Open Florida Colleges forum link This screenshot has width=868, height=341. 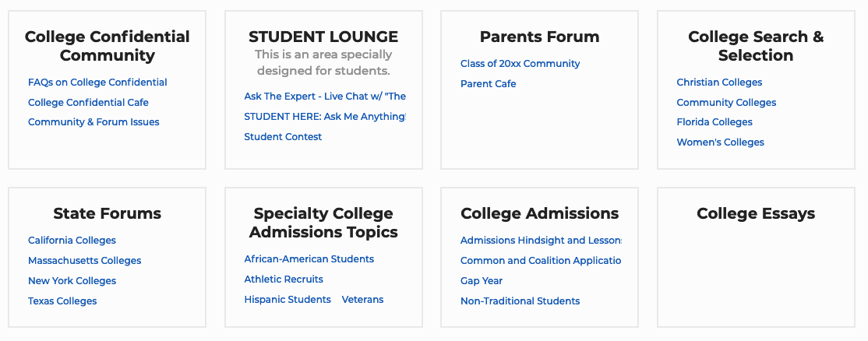[x=715, y=122]
